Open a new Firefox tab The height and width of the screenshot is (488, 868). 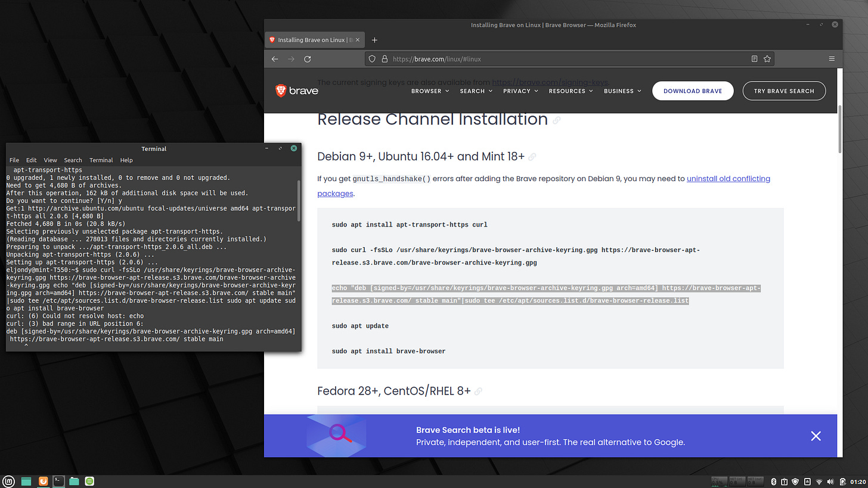click(374, 40)
